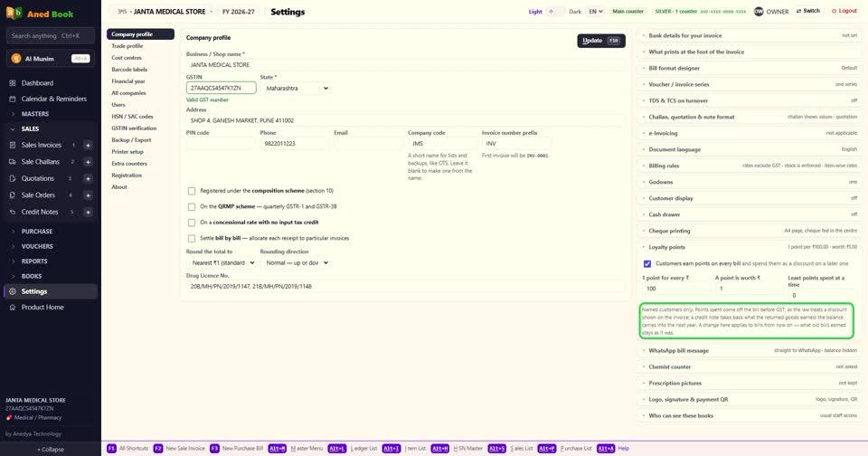
Task: Open the Trade profile settings tab
Action: 140,46
